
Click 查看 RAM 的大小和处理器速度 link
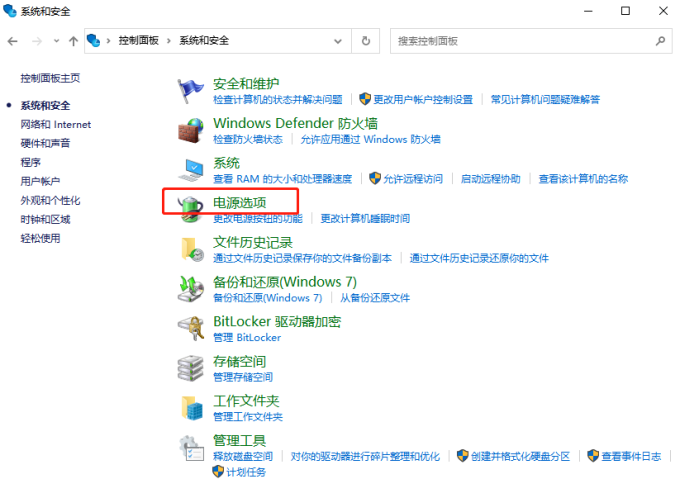(x=282, y=179)
